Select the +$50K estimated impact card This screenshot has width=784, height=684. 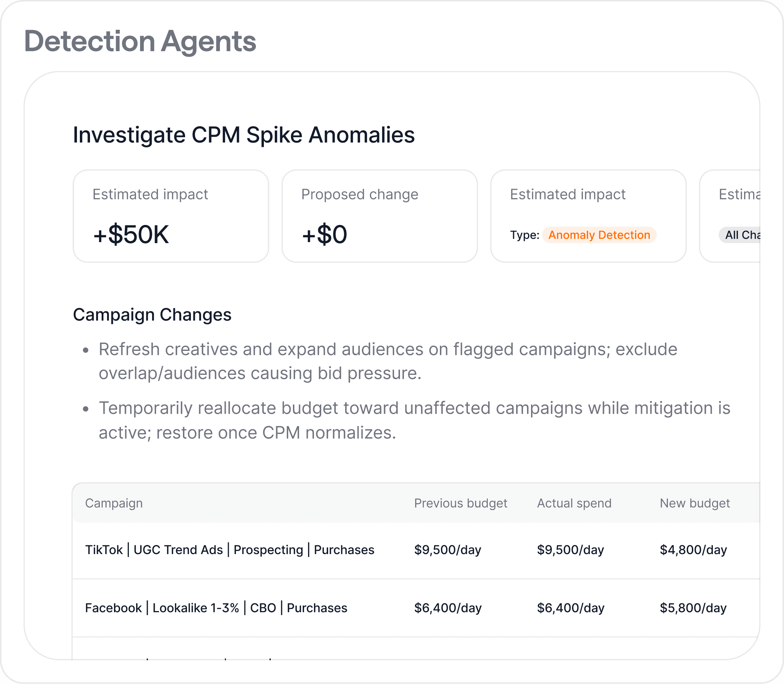coord(171,216)
